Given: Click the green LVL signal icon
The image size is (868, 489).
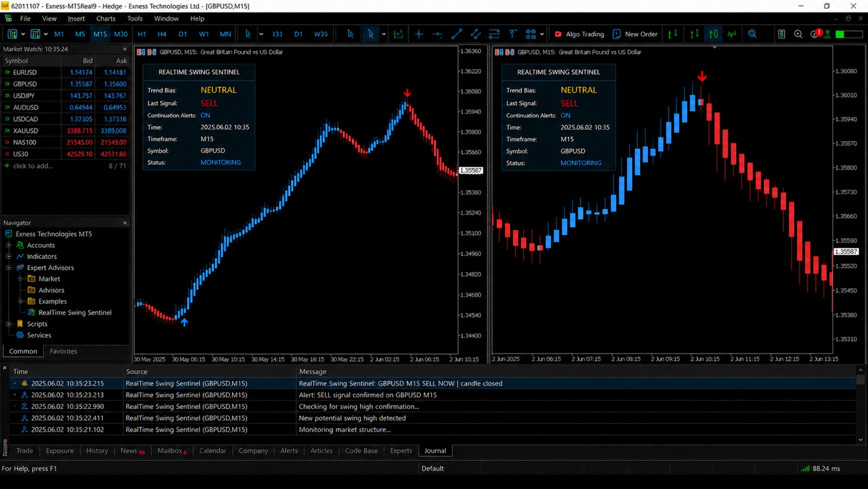Looking at the screenshot, I should [x=828, y=34].
